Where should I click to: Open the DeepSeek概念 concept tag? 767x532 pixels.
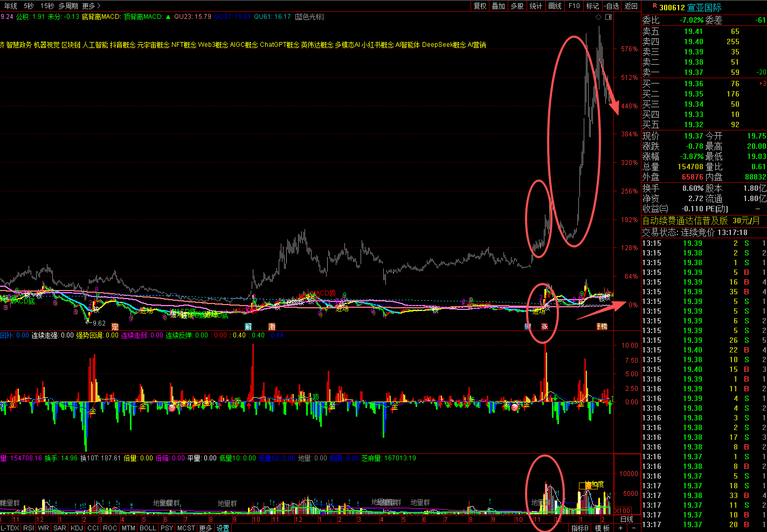(444, 45)
